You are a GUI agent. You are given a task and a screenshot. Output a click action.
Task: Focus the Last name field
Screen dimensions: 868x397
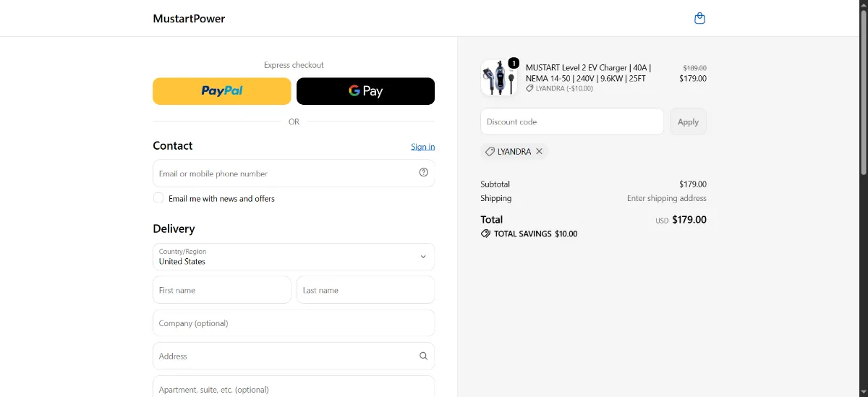(x=365, y=289)
